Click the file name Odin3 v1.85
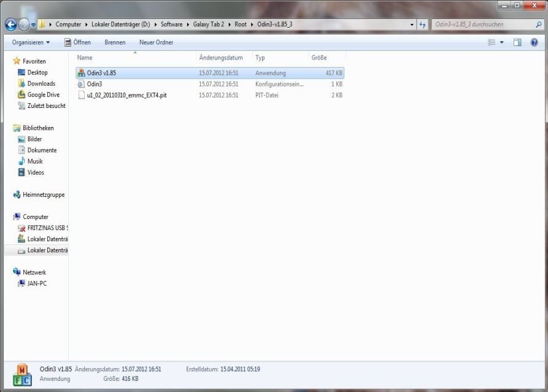Image resolution: width=548 pixels, height=392 pixels. point(101,73)
